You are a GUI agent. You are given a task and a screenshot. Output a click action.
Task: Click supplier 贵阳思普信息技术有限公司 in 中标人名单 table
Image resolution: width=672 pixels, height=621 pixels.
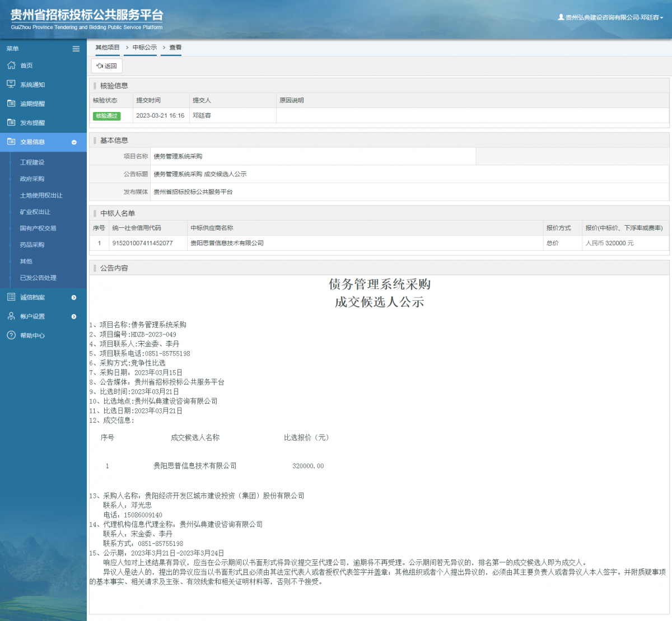tap(227, 243)
